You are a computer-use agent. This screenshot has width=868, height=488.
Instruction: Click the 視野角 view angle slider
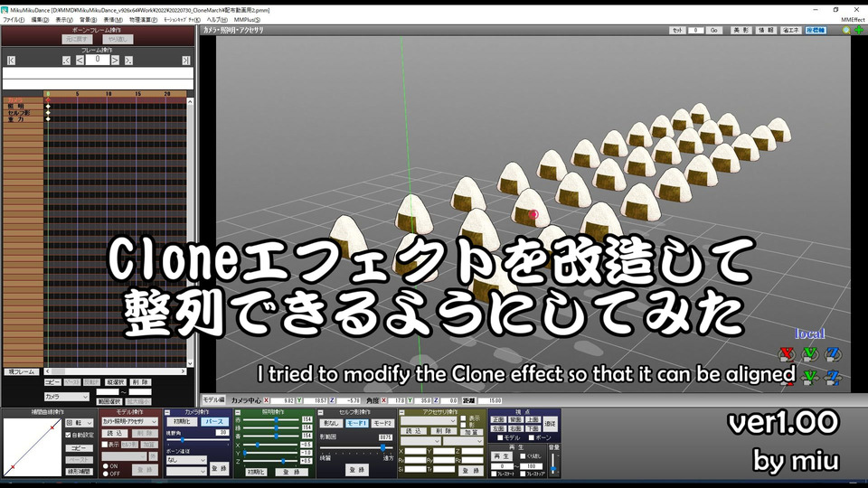coord(198,440)
